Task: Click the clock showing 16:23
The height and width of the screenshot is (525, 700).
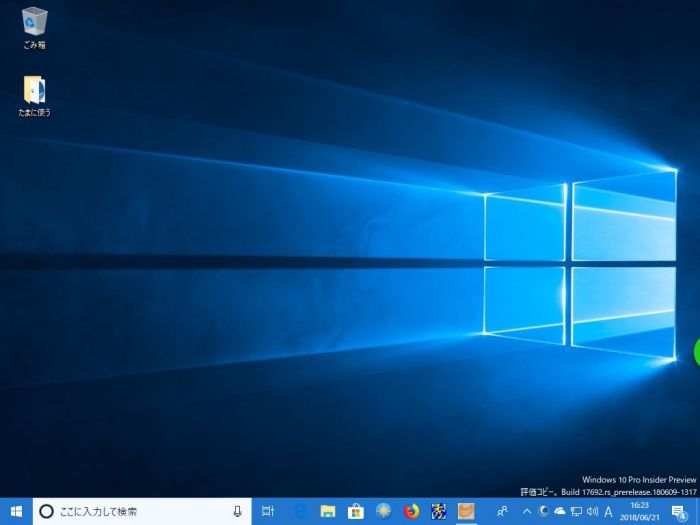Action: (640, 511)
